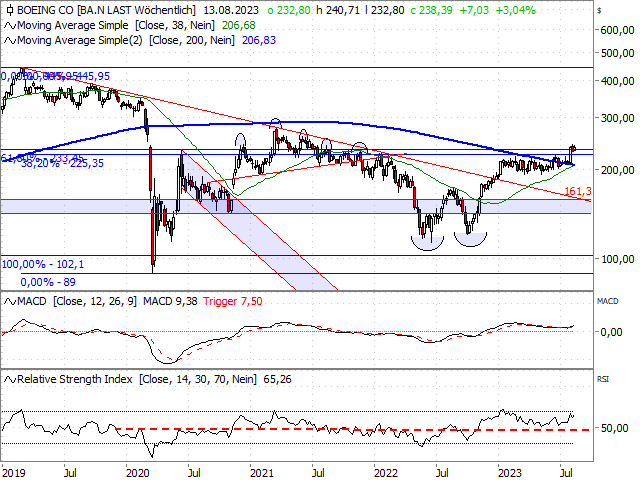The height and width of the screenshot is (480, 640).
Task: Click the 0,00 MACD axis label
Action: [611, 332]
